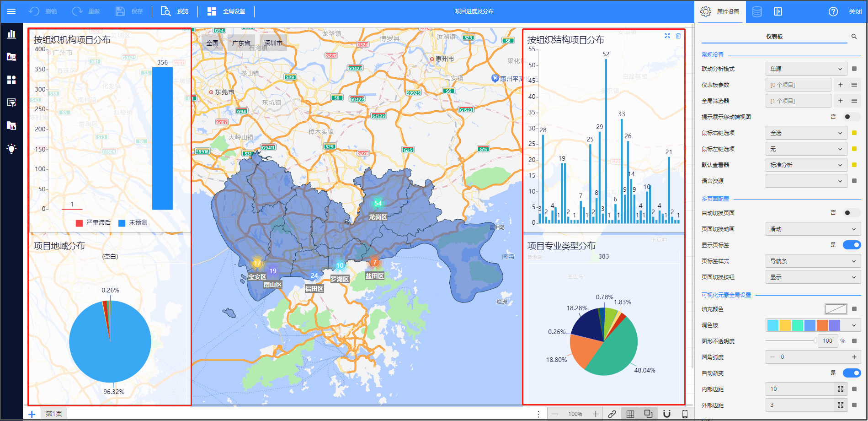
Task: Open the 默认查看器 dropdown
Action: click(x=806, y=165)
